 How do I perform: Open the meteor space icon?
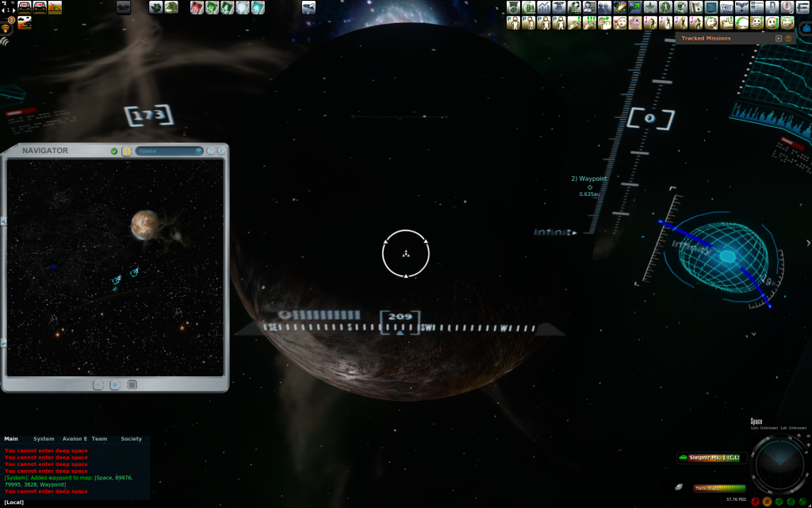[x=620, y=7]
